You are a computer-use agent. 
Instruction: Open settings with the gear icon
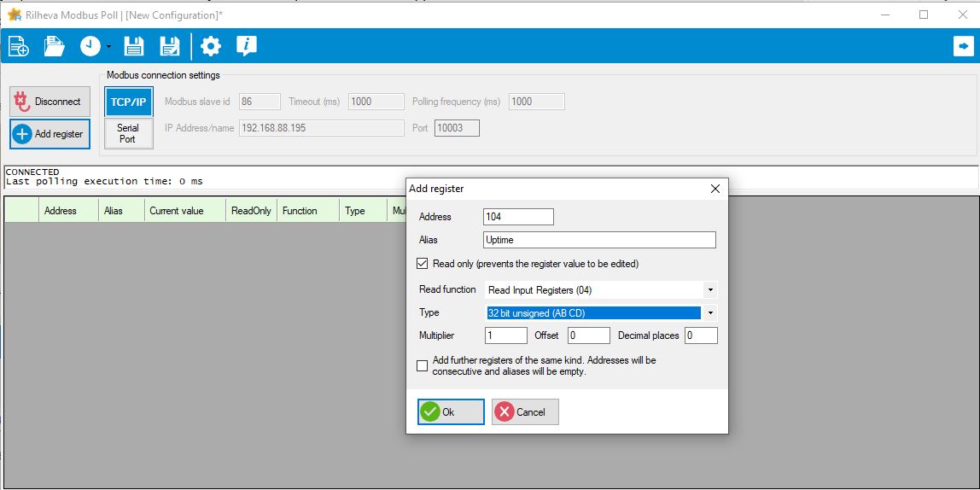211,46
